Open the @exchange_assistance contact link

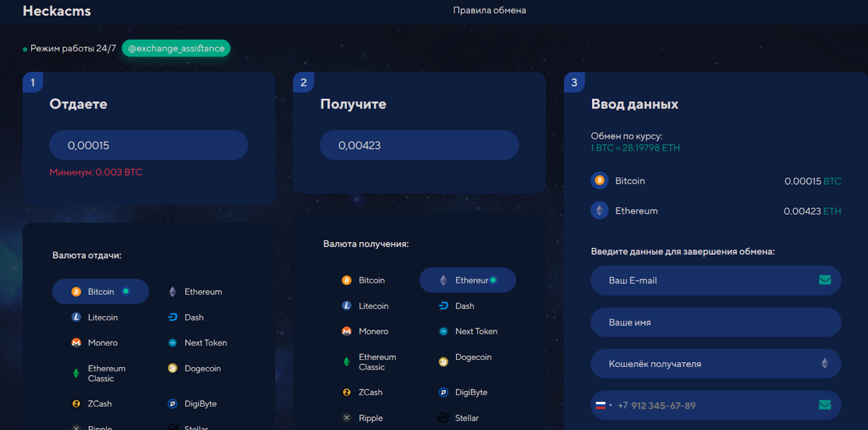[176, 48]
